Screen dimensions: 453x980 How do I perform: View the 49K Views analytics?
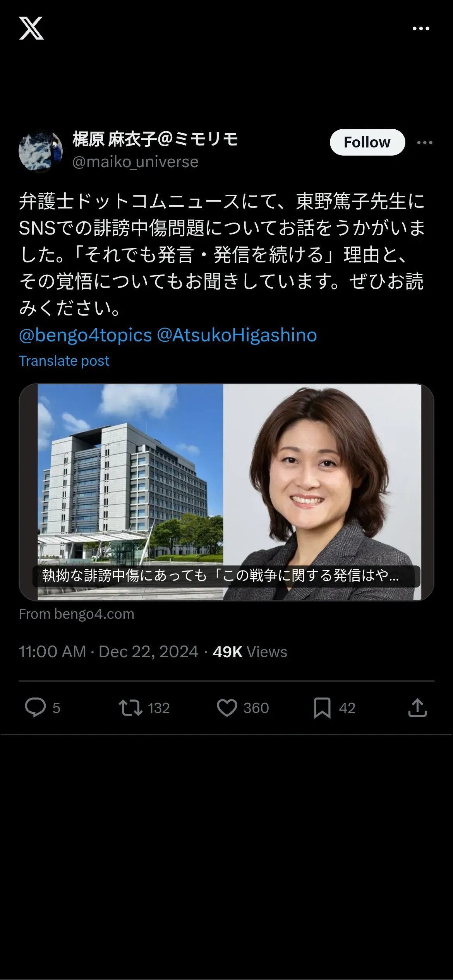[250, 652]
